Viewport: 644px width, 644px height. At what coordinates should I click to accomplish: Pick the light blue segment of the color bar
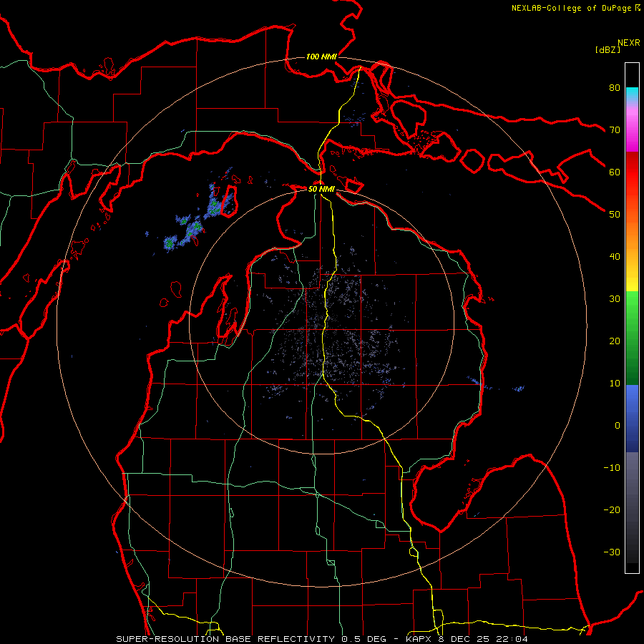tap(632, 396)
